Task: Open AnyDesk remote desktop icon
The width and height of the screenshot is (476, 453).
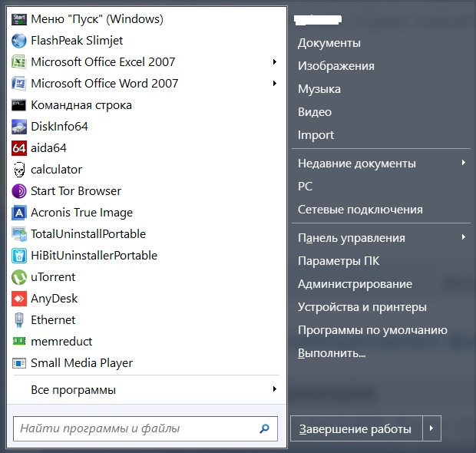Action: click(19, 299)
